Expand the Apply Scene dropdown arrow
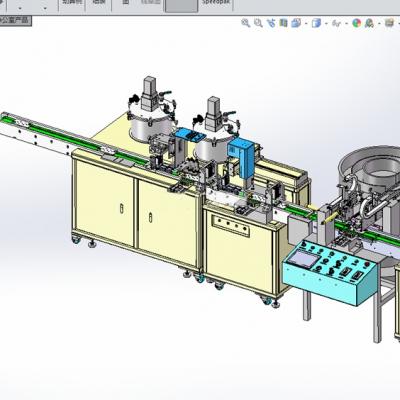Image resolution: width=400 pixels, height=400 pixels. click(x=379, y=23)
